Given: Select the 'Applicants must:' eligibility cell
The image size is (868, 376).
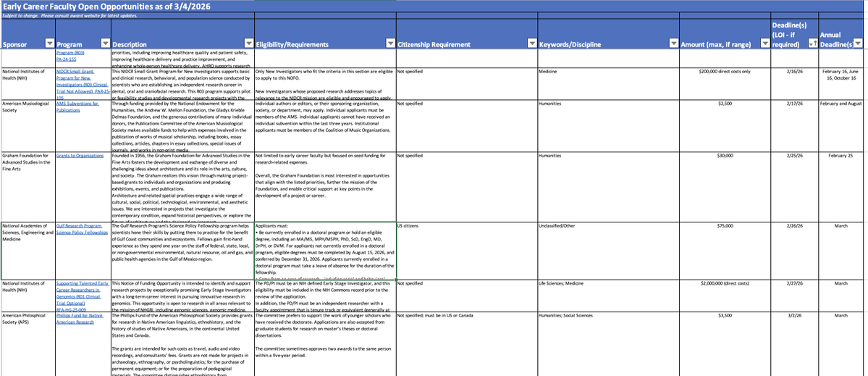Looking at the screenshot, I should tap(325, 251).
